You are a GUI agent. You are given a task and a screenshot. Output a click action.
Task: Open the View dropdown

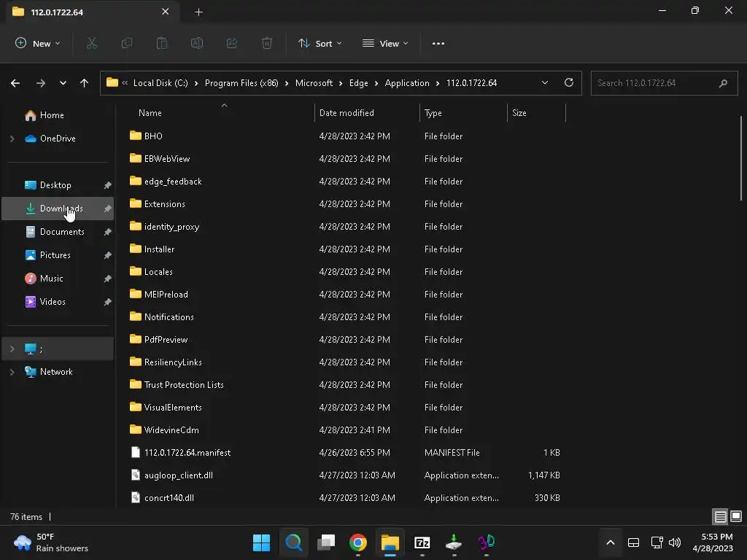[385, 43]
